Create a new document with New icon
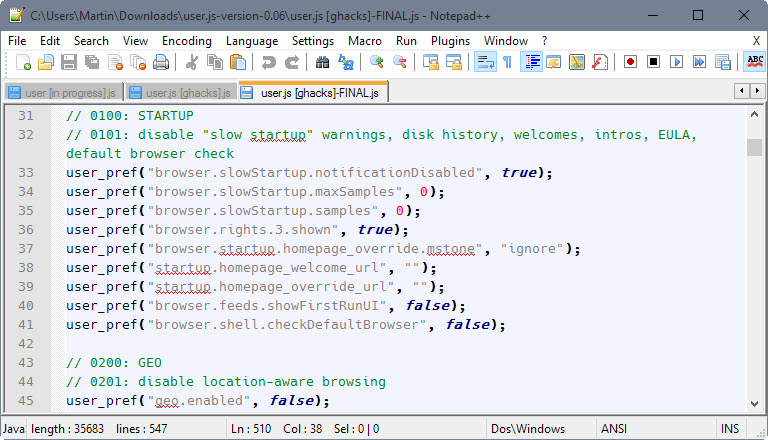Screen dimensions: 768x440 tap(23, 62)
